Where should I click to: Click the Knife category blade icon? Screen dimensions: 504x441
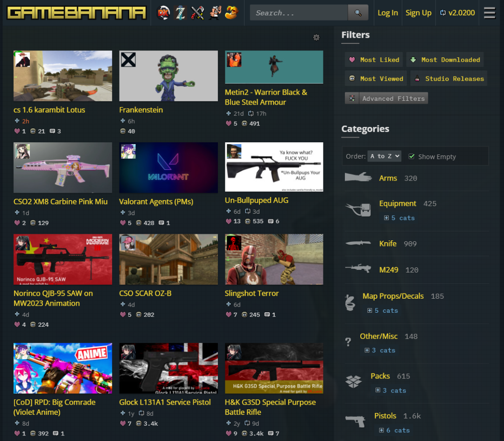tap(358, 243)
